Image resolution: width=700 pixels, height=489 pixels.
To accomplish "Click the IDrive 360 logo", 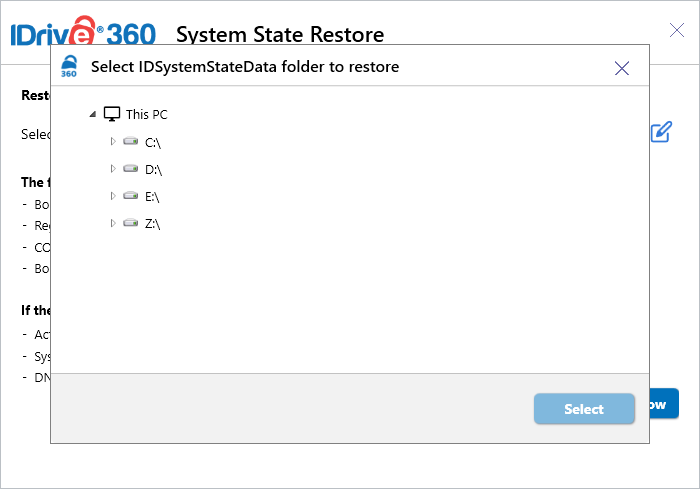I will point(83,35).
